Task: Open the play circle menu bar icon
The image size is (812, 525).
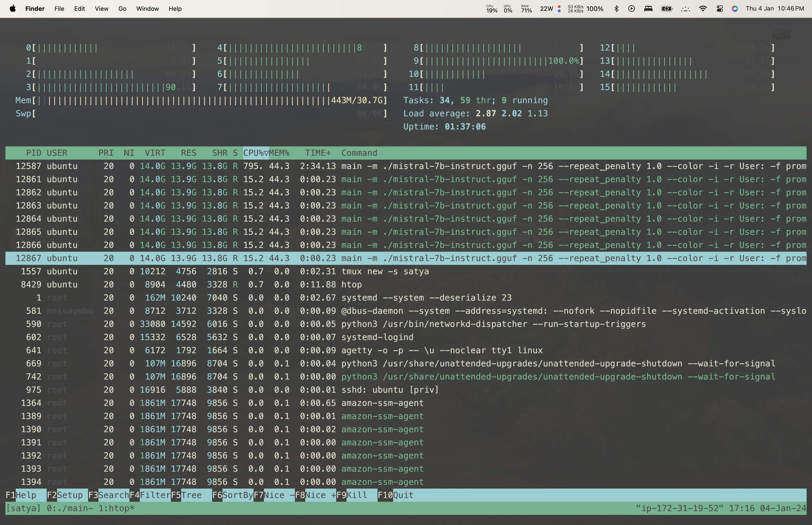Action: [x=631, y=8]
